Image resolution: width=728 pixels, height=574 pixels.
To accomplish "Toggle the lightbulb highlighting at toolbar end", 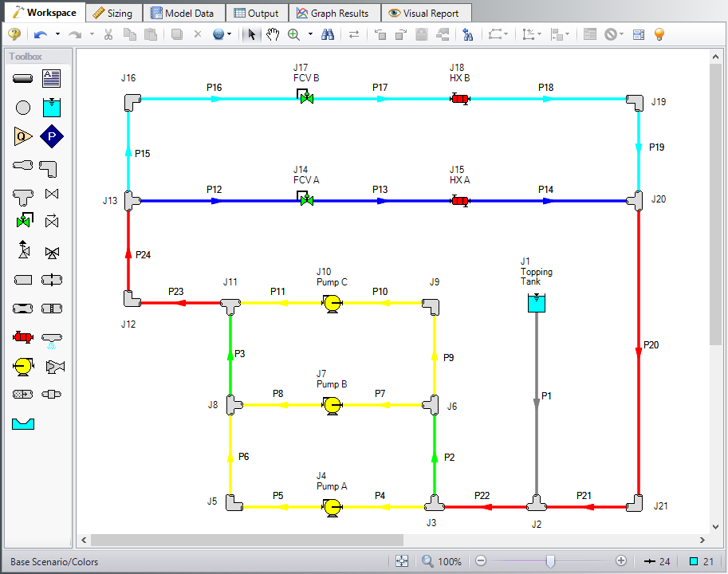I will click(659, 34).
